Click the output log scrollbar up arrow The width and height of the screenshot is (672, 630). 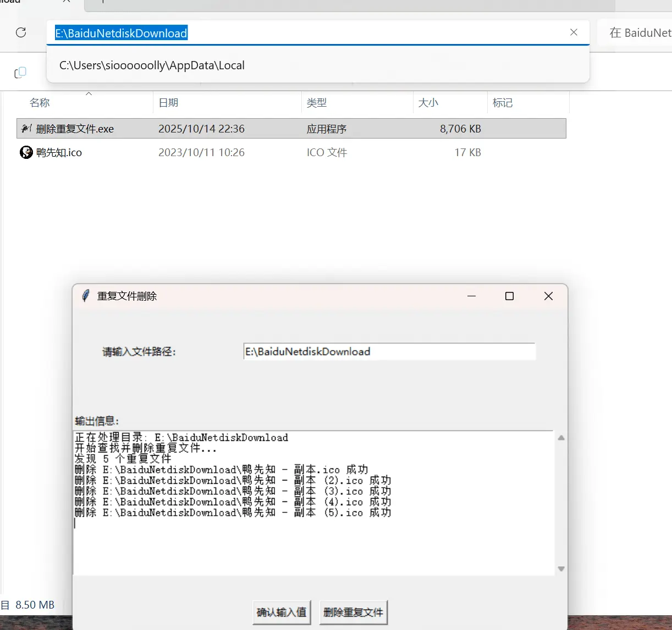[x=561, y=438]
